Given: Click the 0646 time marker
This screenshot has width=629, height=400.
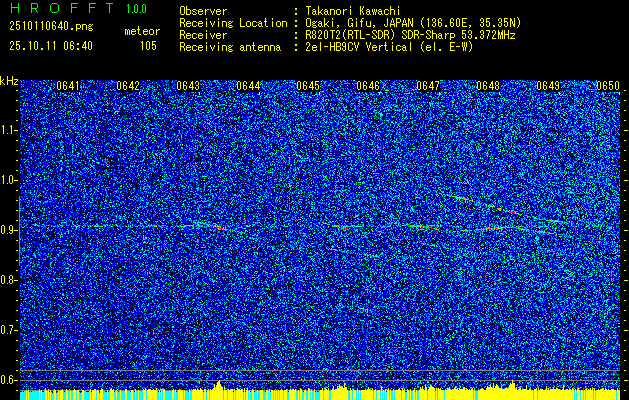Looking at the screenshot, I should tap(368, 86).
